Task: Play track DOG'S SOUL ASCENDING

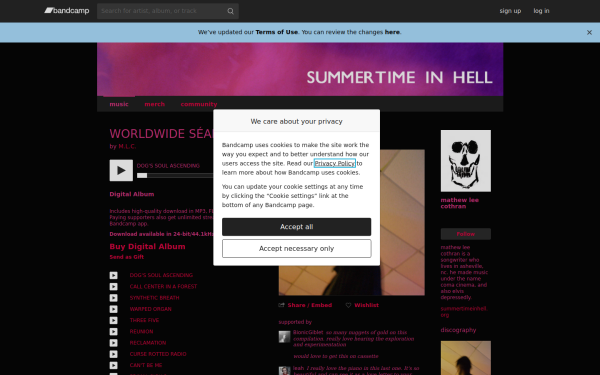Action: tap(114, 275)
